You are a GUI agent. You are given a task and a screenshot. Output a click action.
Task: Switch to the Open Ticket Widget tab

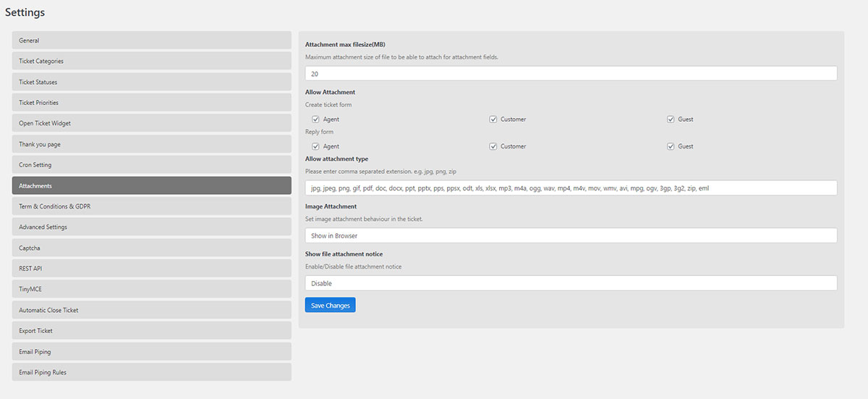tap(151, 123)
